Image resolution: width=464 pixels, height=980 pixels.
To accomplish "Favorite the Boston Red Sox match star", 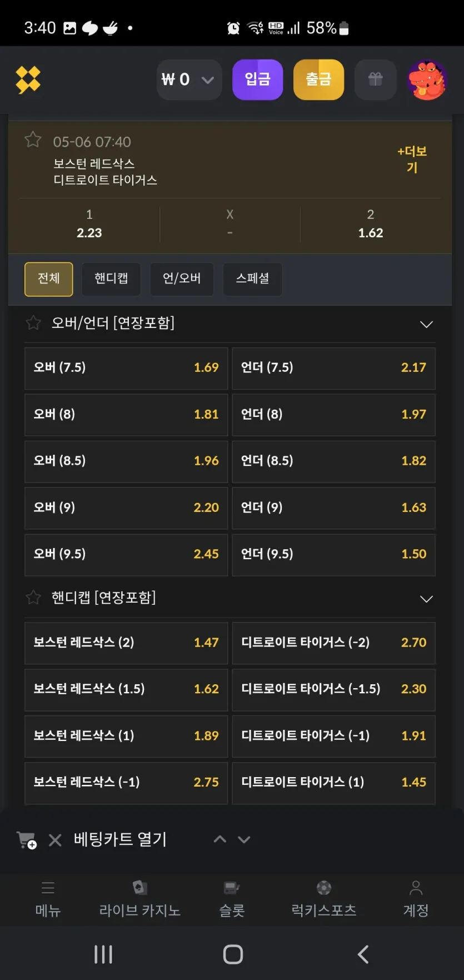I will pos(33,140).
